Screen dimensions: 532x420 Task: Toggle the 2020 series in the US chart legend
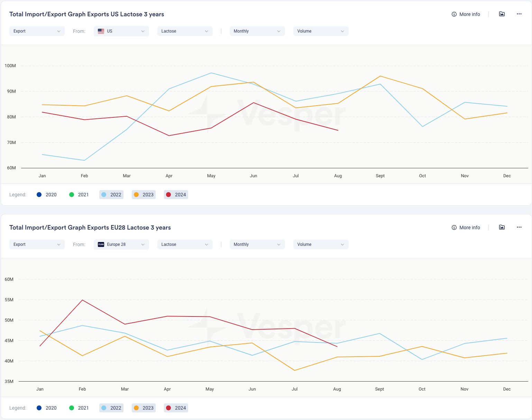point(47,195)
